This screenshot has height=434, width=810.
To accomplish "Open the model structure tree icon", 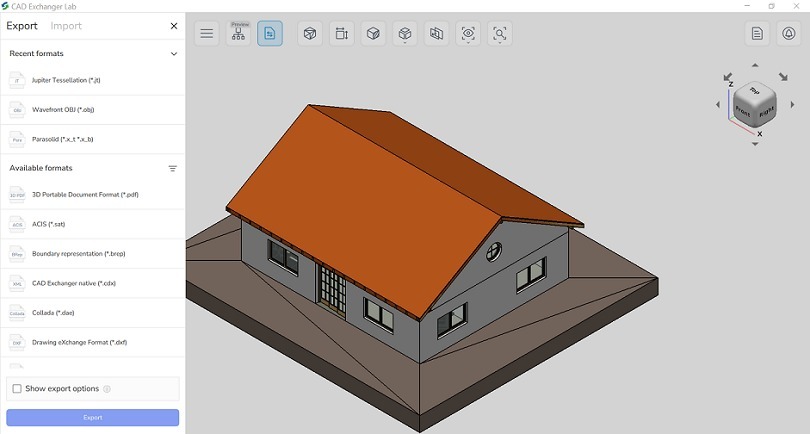I will click(x=239, y=34).
